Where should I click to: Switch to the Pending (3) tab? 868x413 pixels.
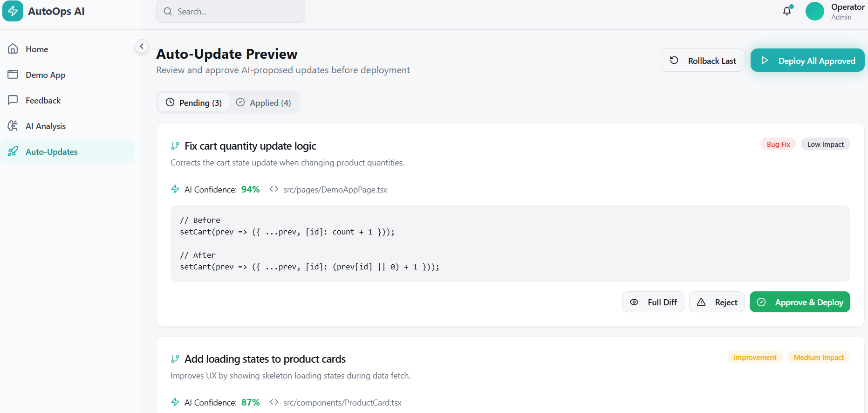pos(194,103)
